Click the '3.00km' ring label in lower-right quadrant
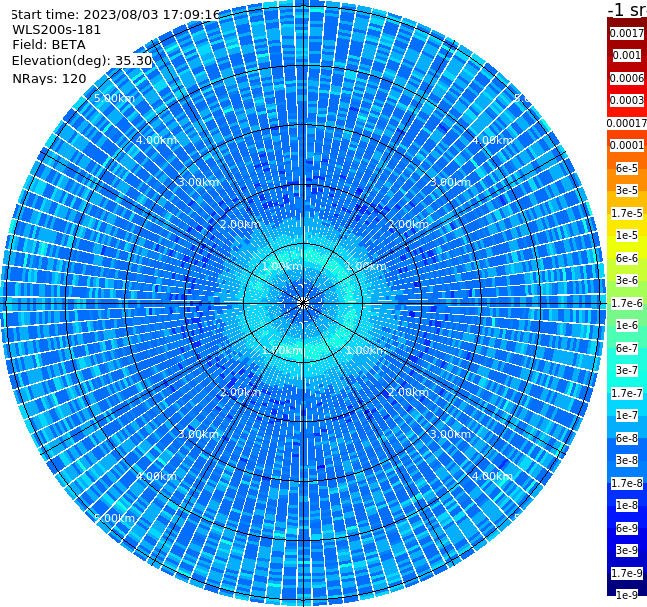 coord(450,434)
